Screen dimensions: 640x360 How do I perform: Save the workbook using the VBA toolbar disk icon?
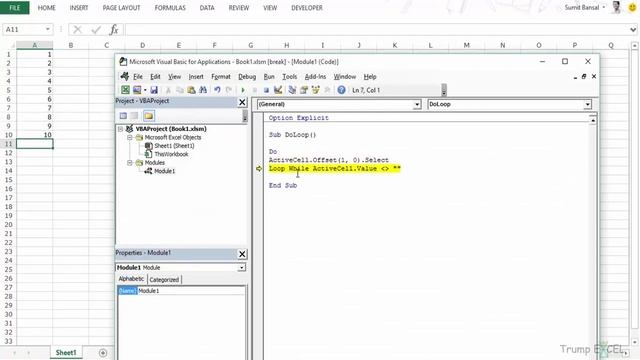coord(154,90)
